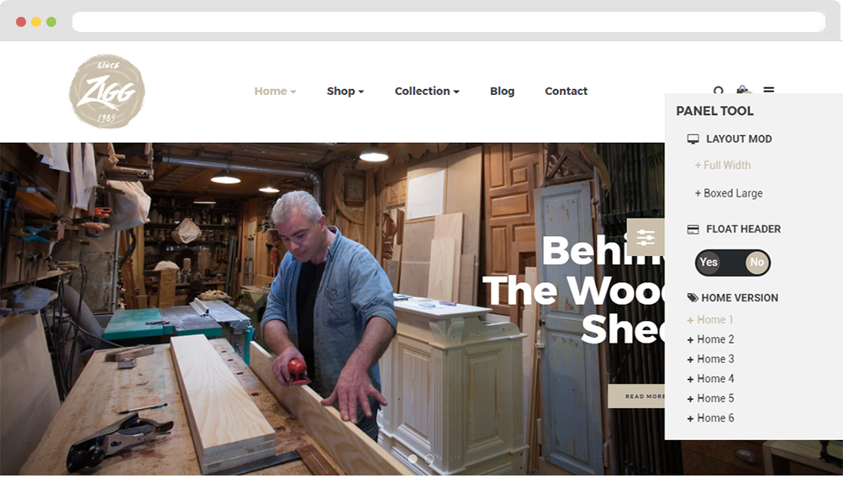Click the browser address bar
The height and width of the screenshot is (504, 843).
[x=448, y=22]
